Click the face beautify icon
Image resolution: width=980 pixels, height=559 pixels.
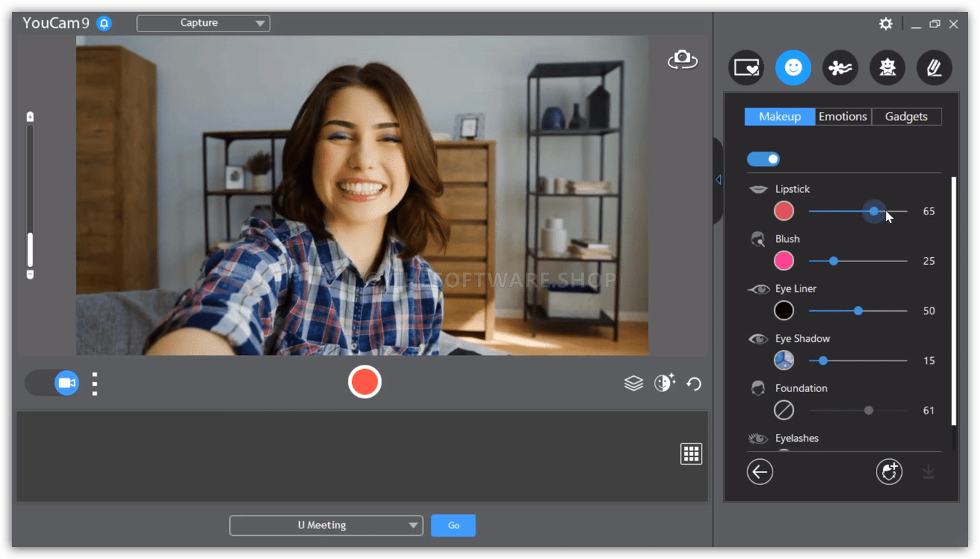point(664,383)
